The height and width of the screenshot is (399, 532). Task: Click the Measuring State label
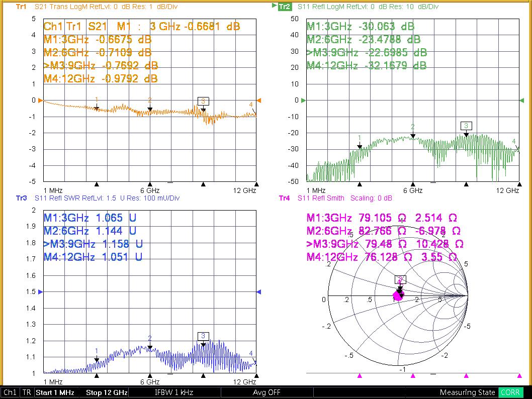468,392
